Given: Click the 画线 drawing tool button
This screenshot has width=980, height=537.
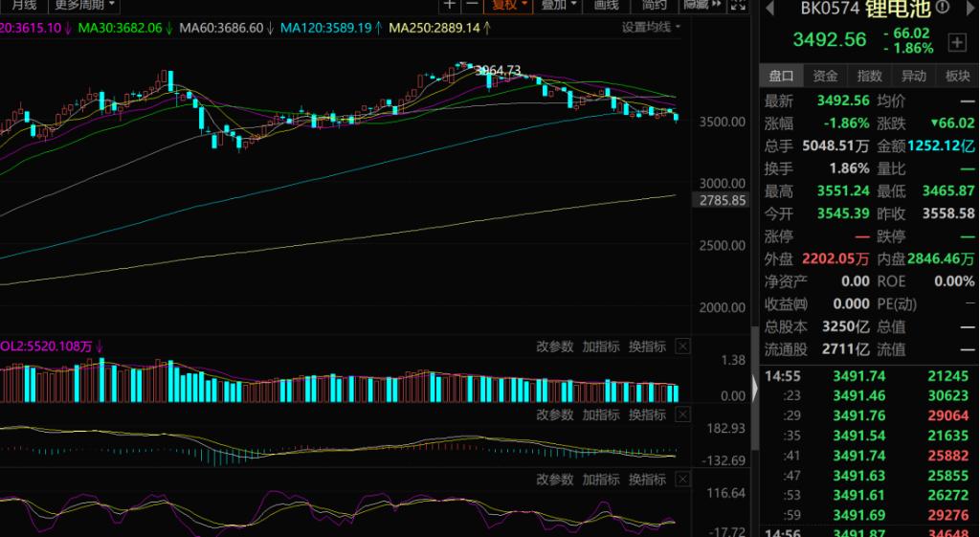Looking at the screenshot, I should click(x=607, y=5).
